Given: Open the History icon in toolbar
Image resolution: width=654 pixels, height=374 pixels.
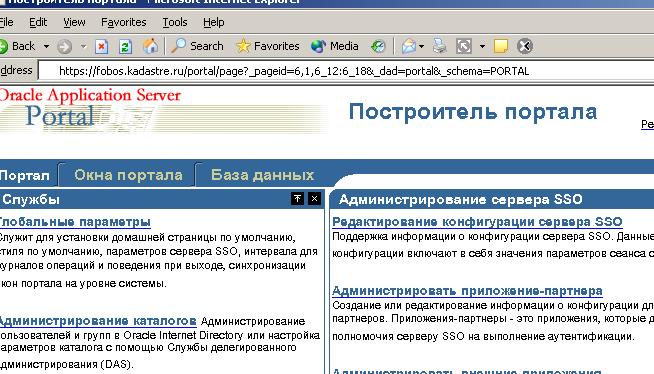Looking at the screenshot, I should [378, 46].
